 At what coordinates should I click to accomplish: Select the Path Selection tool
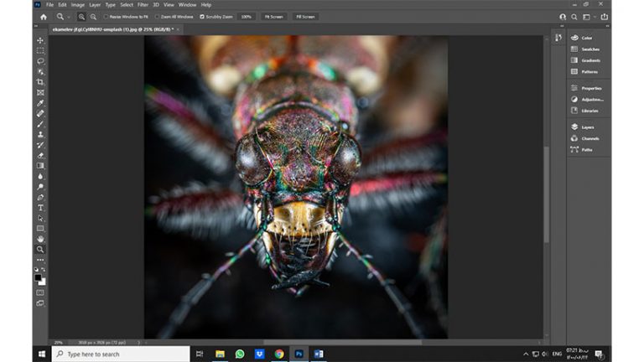40,219
